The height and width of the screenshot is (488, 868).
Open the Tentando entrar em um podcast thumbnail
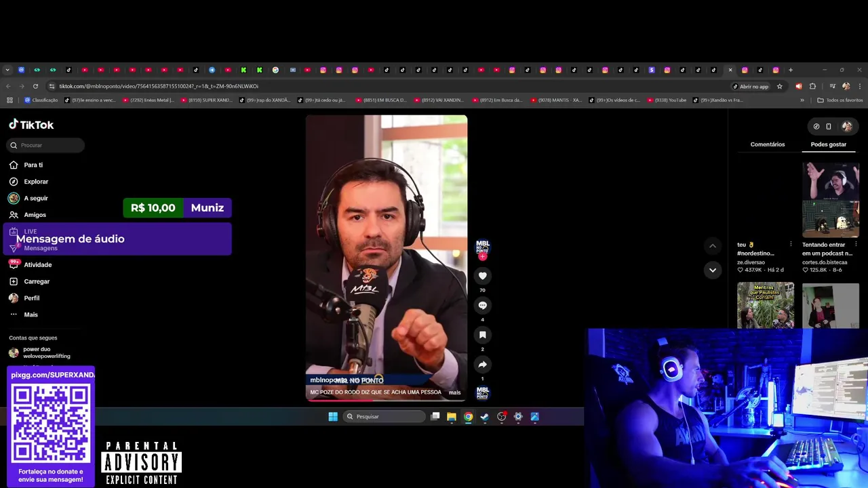pyautogui.click(x=831, y=199)
